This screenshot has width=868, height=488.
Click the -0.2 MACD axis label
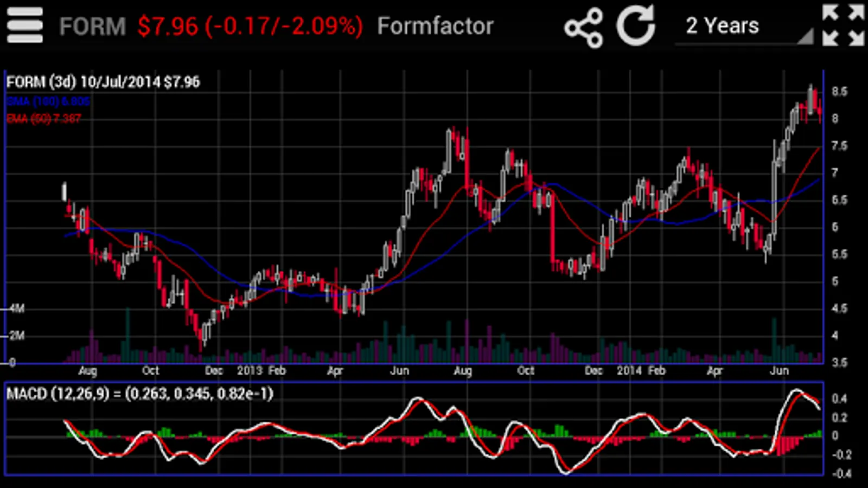tap(841, 454)
